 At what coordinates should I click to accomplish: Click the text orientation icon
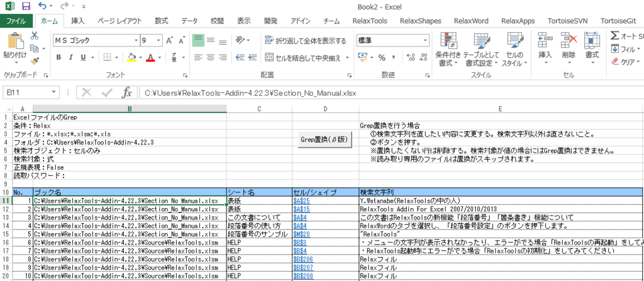(240, 40)
